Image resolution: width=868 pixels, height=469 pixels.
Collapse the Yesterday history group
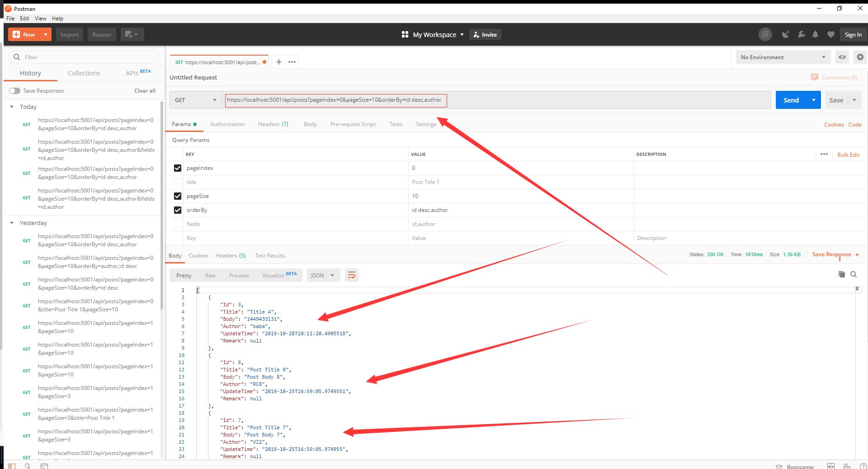[x=12, y=223]
